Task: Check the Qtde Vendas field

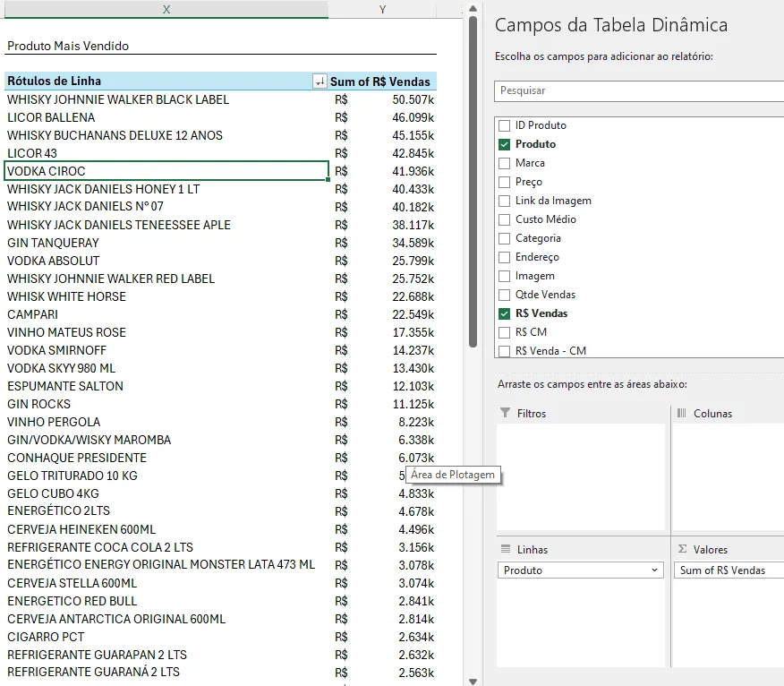Action: pyautogui.click(x=504, y=295)
